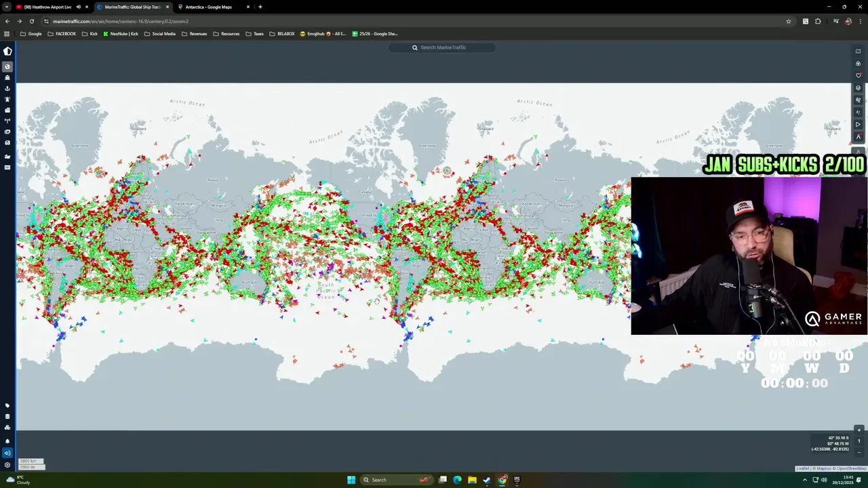868x488 pixels.
Task: Open the BELABOX bookmarks folder
Action: click(282, 34)
